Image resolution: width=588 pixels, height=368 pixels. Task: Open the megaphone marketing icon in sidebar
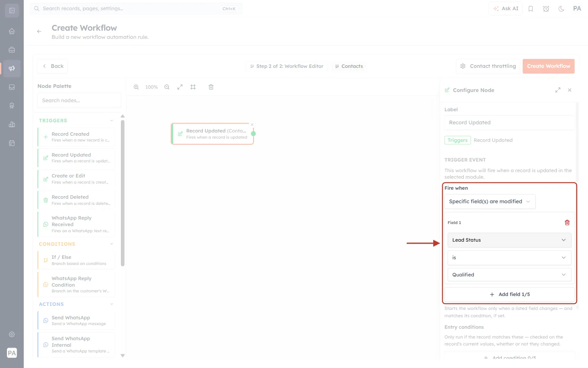[x=12, y=68]
